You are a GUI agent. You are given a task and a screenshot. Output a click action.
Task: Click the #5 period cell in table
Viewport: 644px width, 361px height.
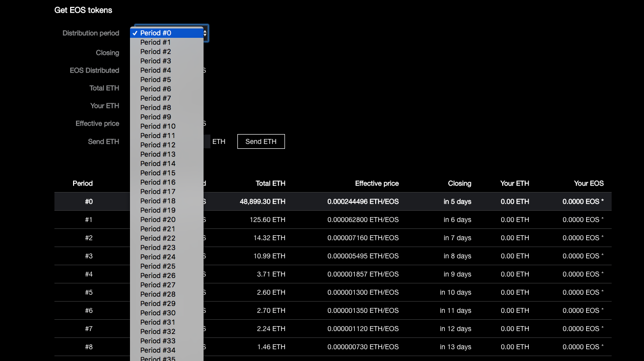pos(89,292)
